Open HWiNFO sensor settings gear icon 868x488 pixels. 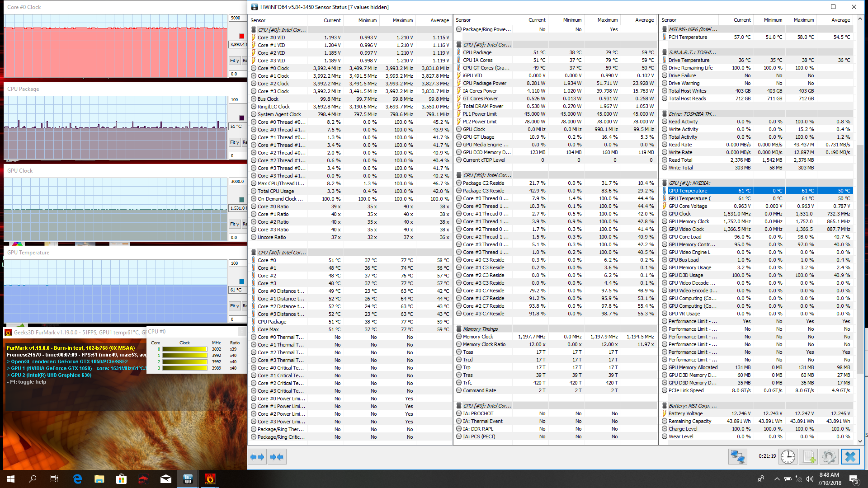click(x=829, y=457)
